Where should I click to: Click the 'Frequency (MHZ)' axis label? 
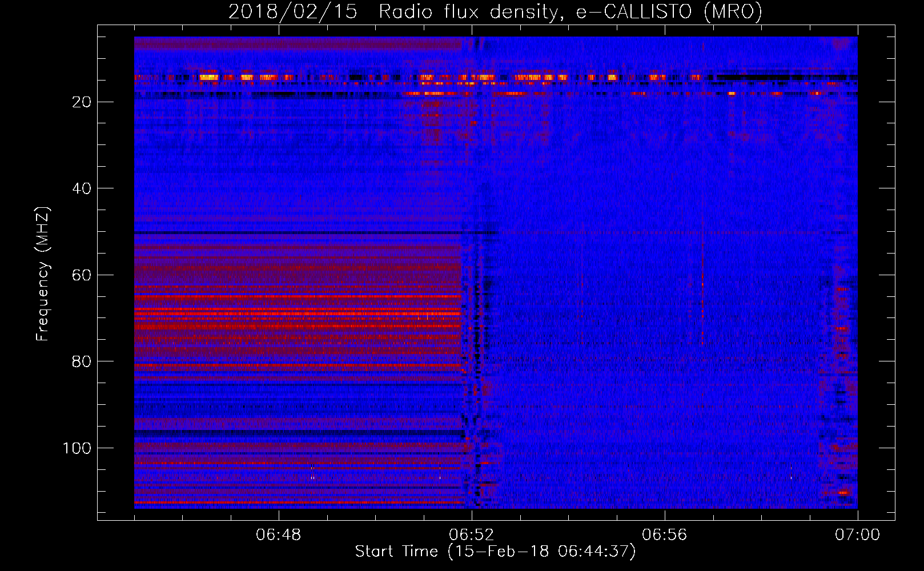point(43,274)
